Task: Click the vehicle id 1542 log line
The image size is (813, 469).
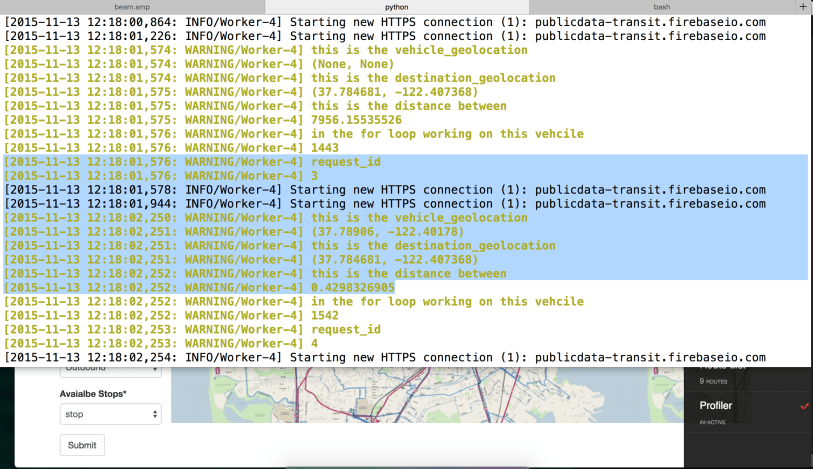Action: click(172, 316)
